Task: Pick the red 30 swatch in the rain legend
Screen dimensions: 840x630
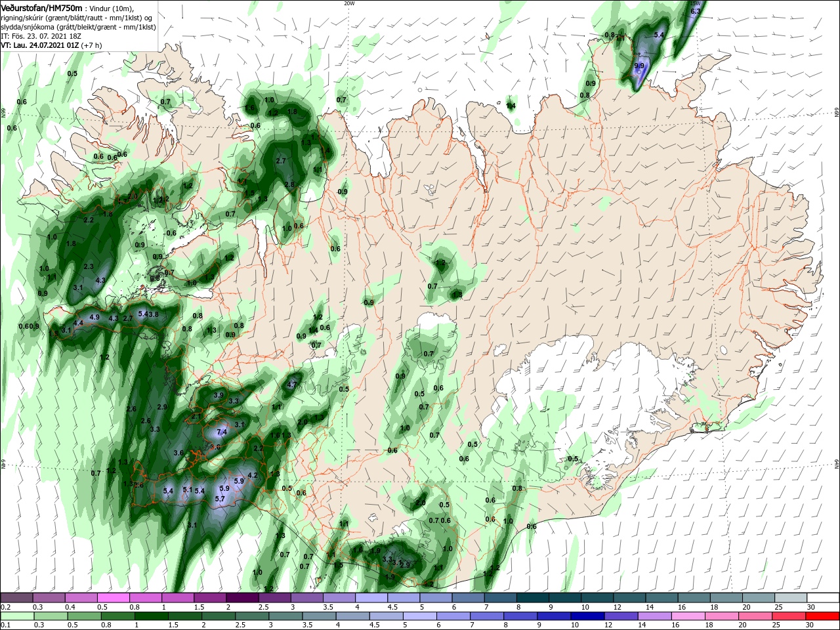Action: (x=822, y=616)
